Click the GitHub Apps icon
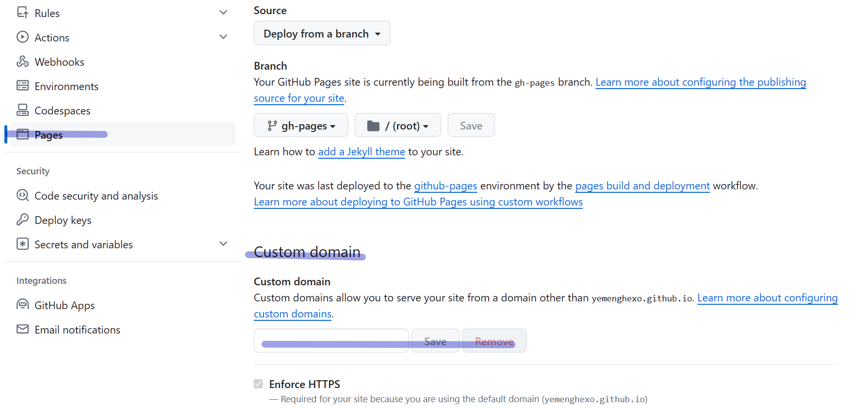Image resolution: width=868 pixels, height=408 pixels. tap(22, 305)
